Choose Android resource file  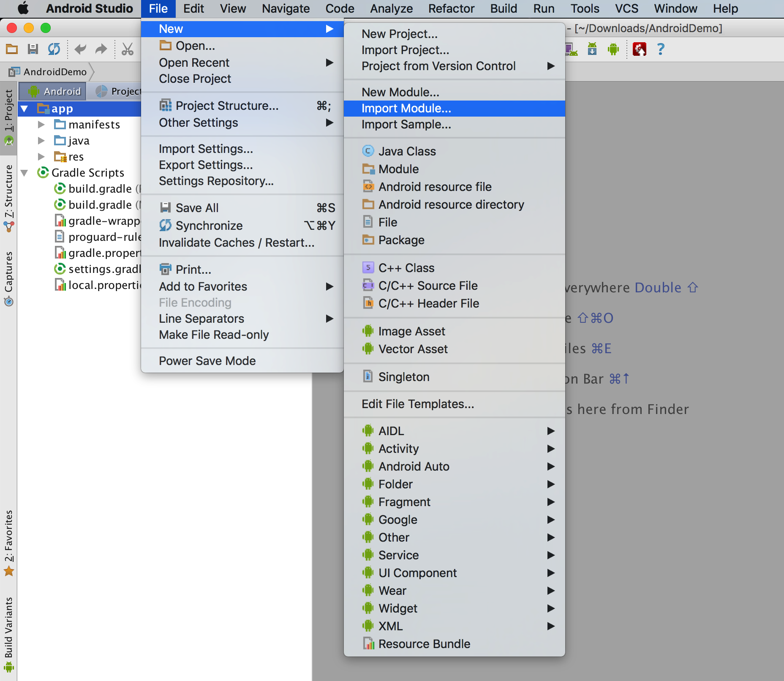coord(455,187)
